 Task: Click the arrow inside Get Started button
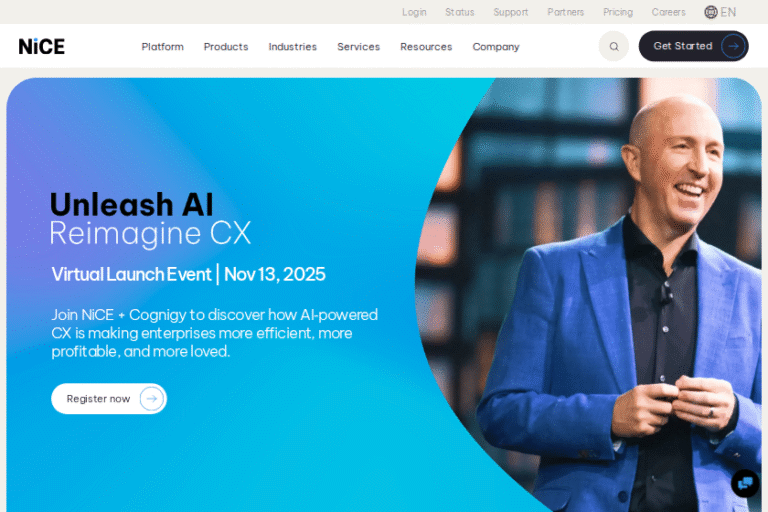point(733,46)
